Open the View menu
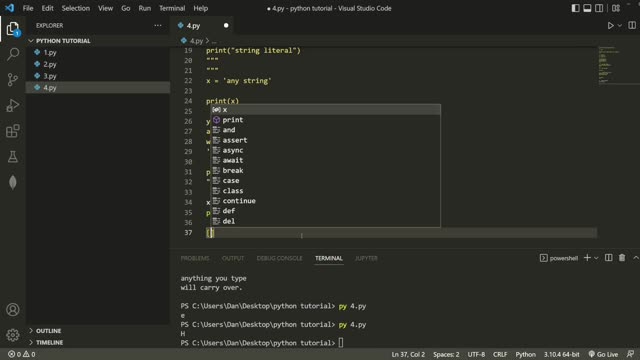This screenshot has height=360, width=640. pos(105,8)
